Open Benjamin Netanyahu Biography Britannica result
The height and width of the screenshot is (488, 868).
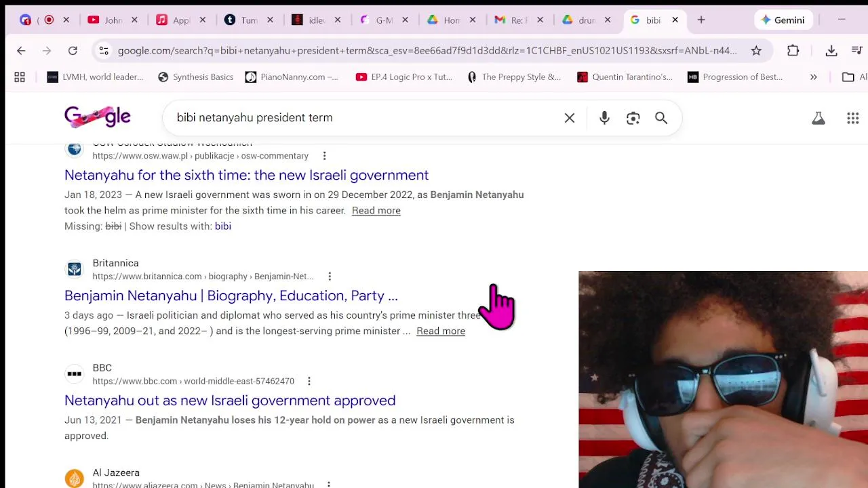[231, 296]
